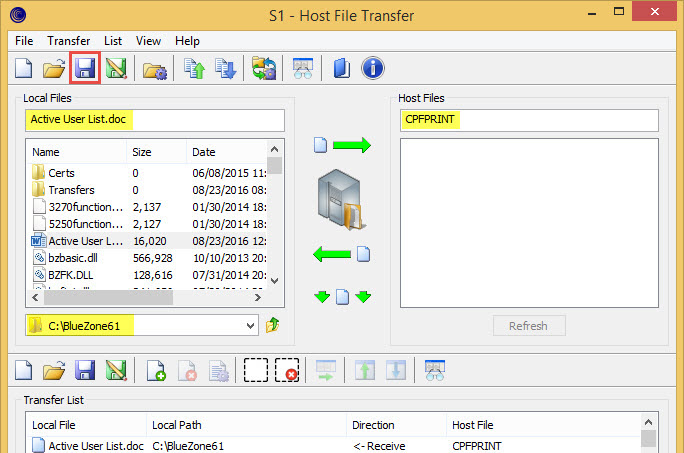Image resolution: width=684 pixels, height=453 pixels.
Task: Save configuration using top toolbar floppy disk icon
Action: [85, 68]
